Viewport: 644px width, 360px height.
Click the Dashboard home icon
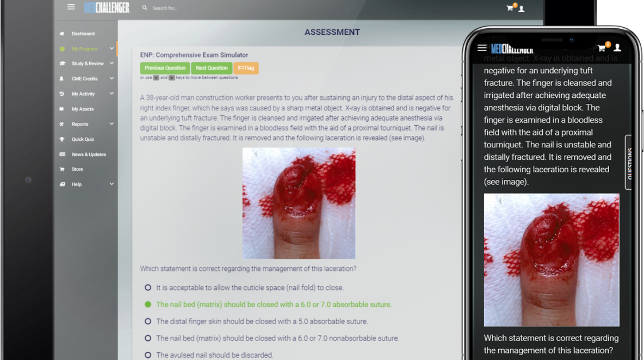(x=62, y=34)
